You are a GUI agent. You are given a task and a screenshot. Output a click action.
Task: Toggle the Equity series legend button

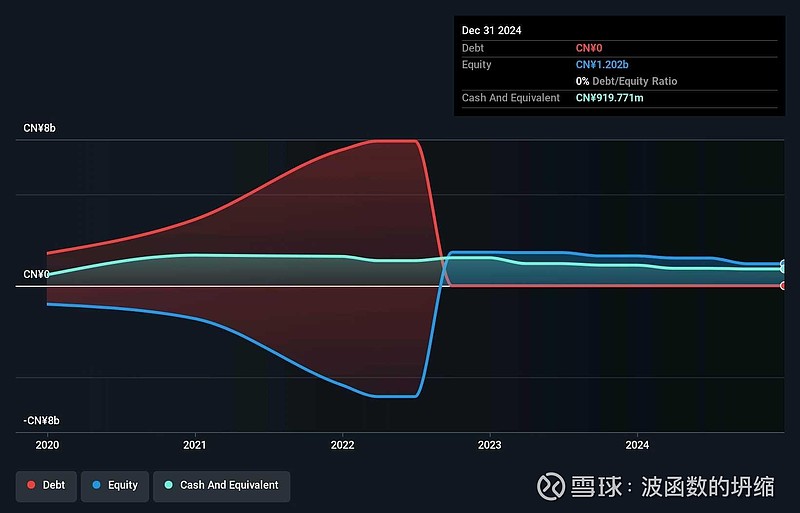[114, 486]
